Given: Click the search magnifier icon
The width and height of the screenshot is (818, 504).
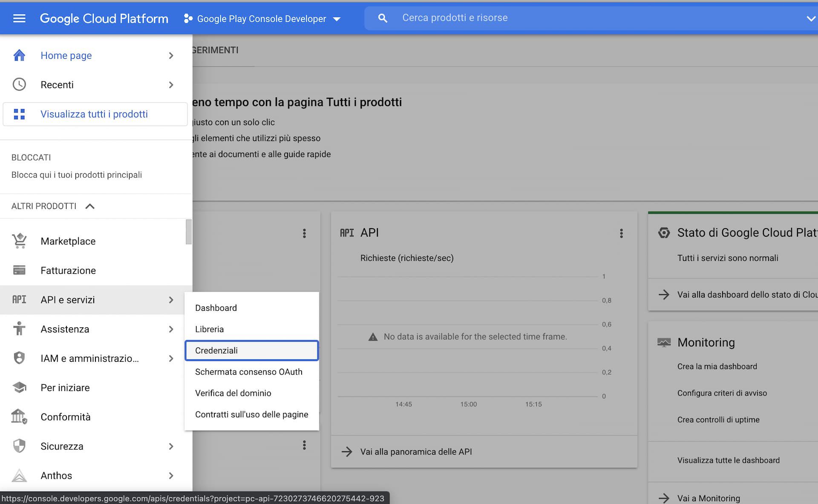Looking at the screenshot, I should click(x=383, y=18).
